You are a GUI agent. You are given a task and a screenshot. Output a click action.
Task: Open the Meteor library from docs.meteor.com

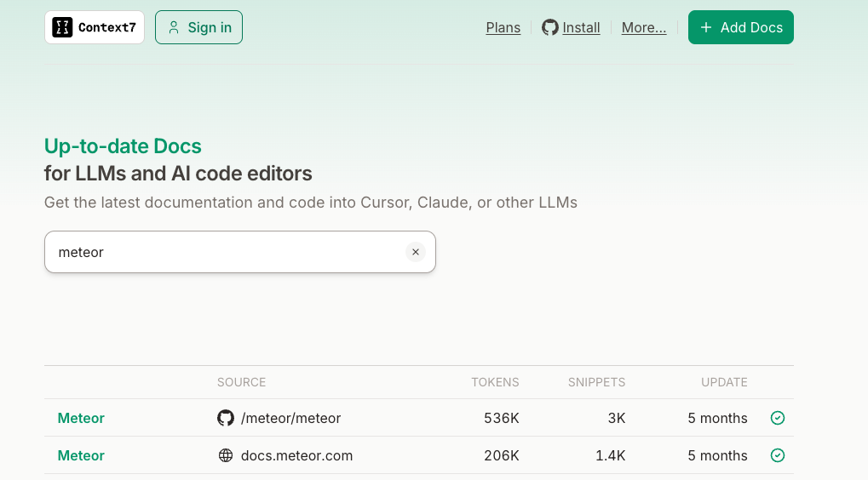81,455
